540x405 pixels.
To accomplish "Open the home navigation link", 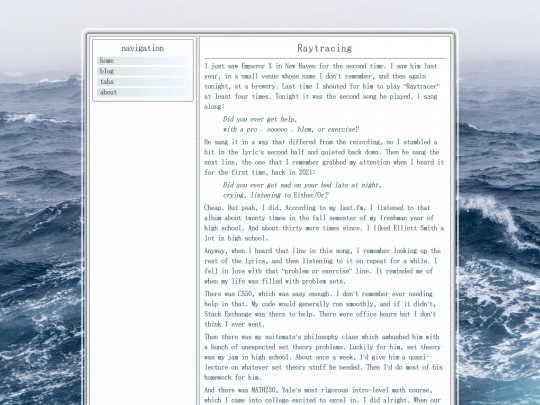I will (x=143, y=61).
